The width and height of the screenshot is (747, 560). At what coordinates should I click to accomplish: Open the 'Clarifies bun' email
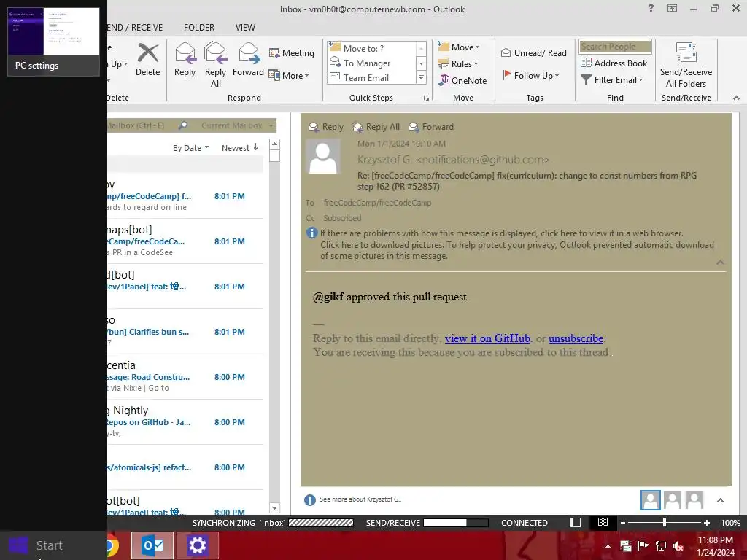click(185, 332)
